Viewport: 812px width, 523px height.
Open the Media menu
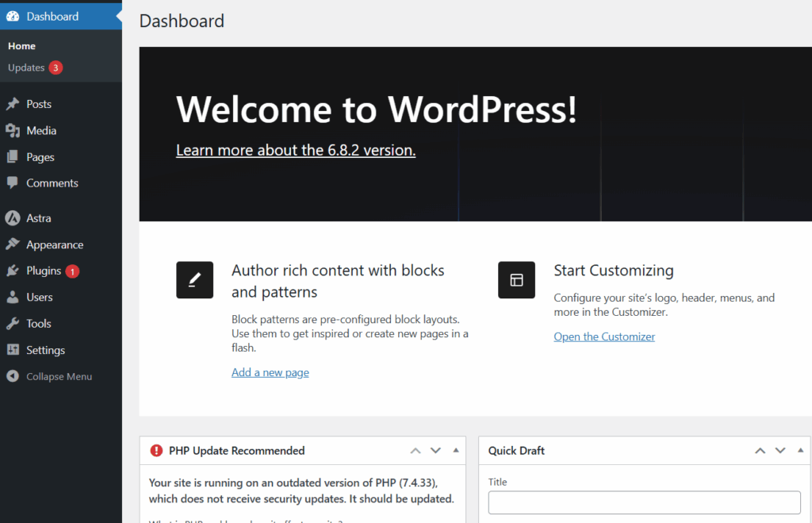tap(61, 130)
